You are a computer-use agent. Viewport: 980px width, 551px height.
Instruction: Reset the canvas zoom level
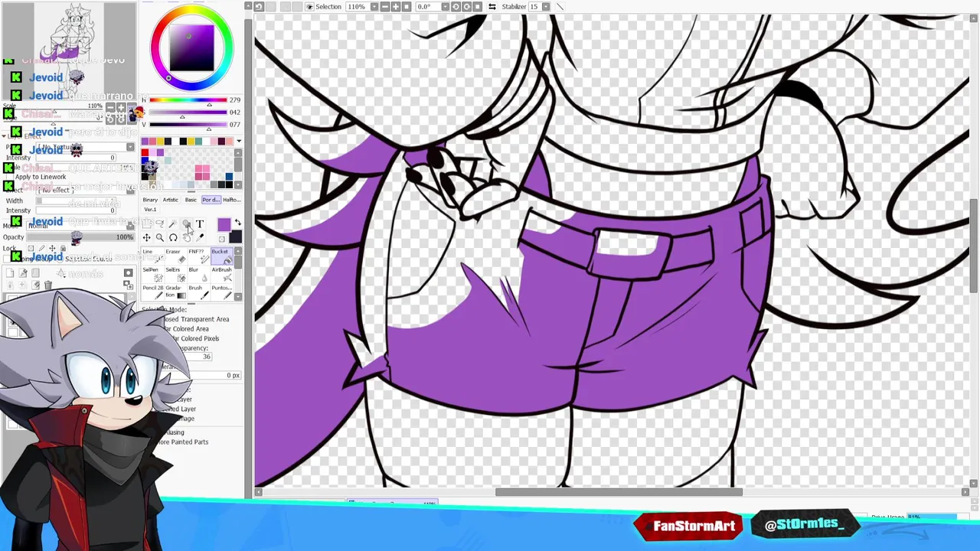(407, 6)
